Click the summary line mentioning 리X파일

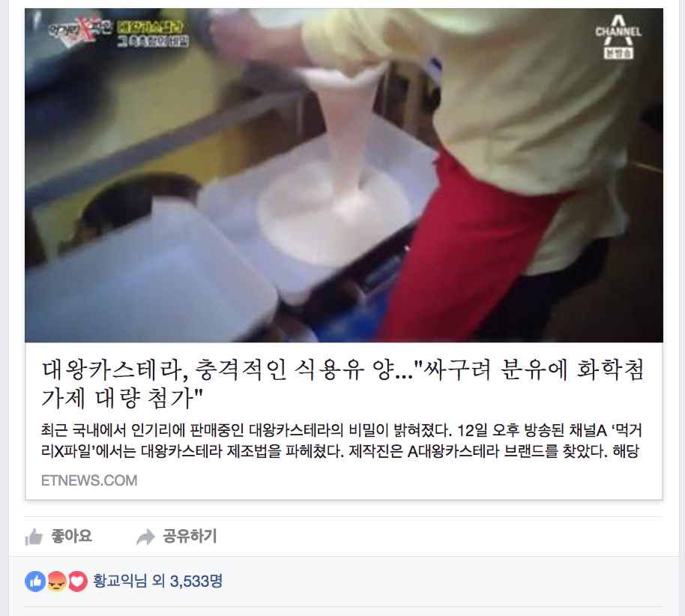(340, 451)
